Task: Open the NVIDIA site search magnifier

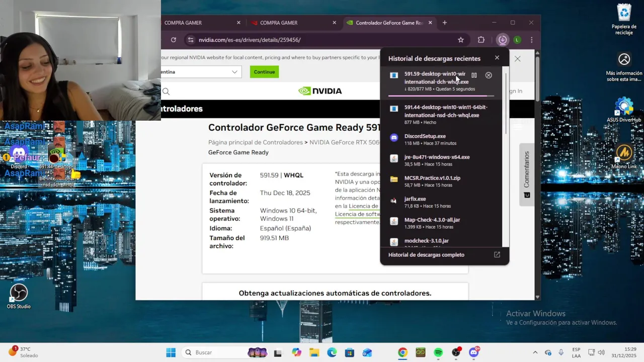Action: (166, 92)
